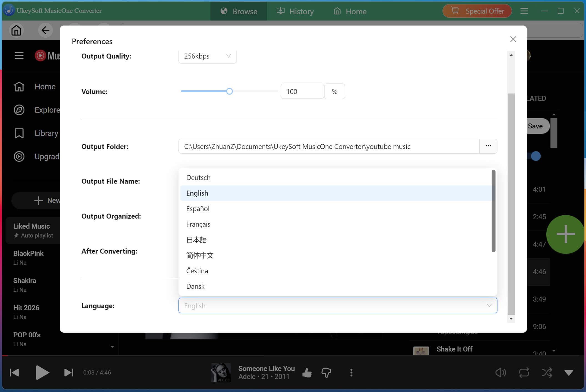Screen dimensions: 586x392
Task: Select Français from the language list
Action: pos(336,224)
